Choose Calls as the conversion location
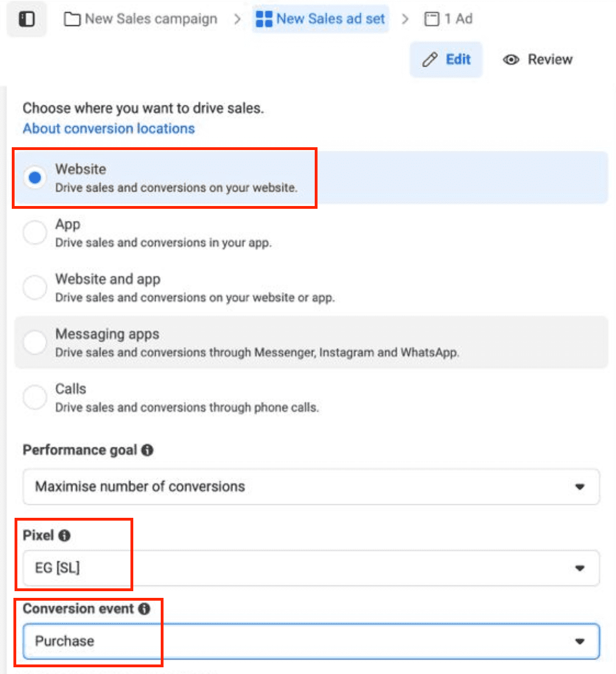Screen dimensions: 616x674 35,397
